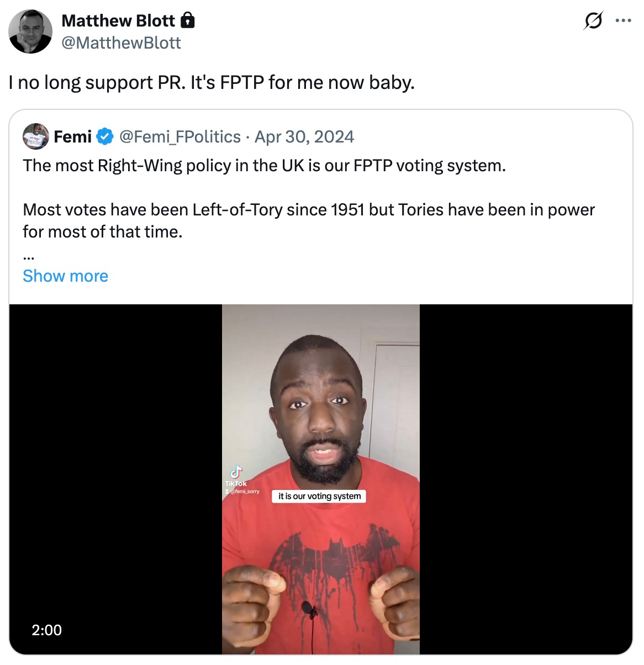644x665 pixels.
Task: Expand quoted tweet with Show more
Action: click(65, 276)
